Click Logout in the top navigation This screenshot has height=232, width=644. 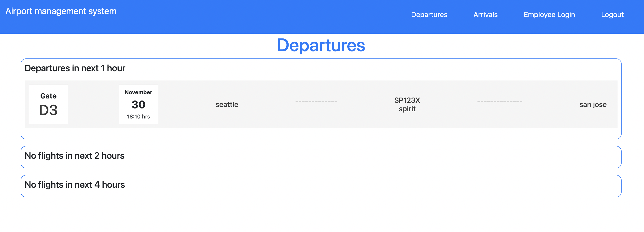point(612,15)
